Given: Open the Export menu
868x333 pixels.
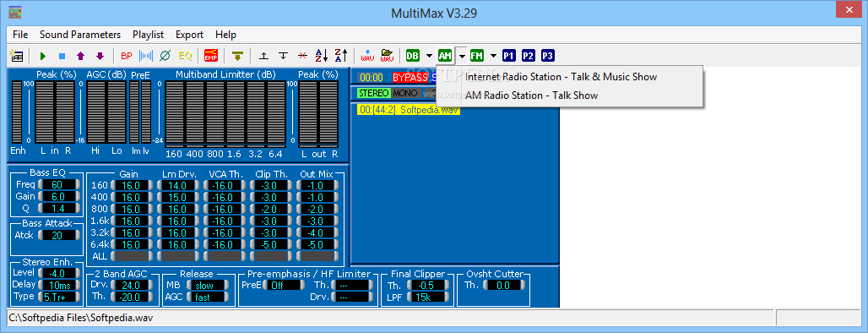Looking at the screenshot, I should click(190, 35).
